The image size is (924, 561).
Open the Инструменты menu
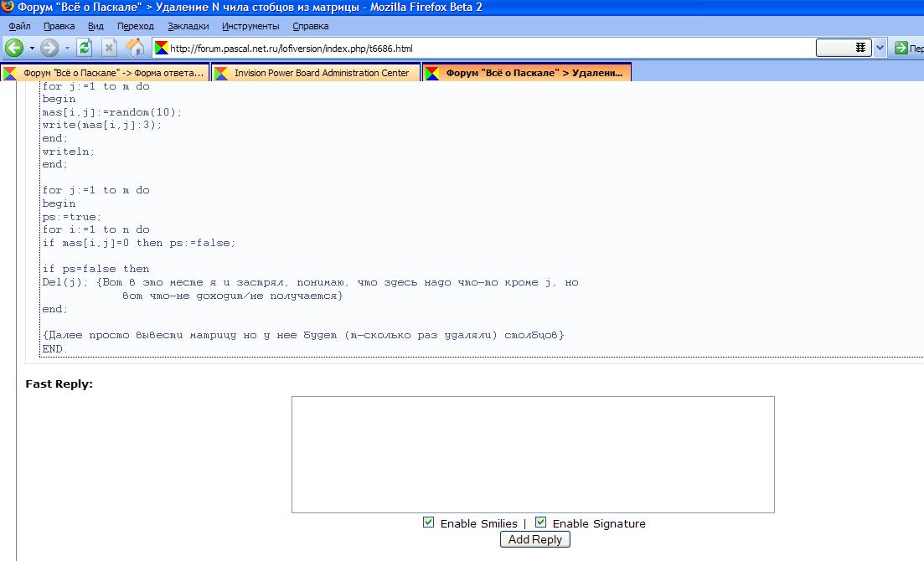[x=250, y=26]
